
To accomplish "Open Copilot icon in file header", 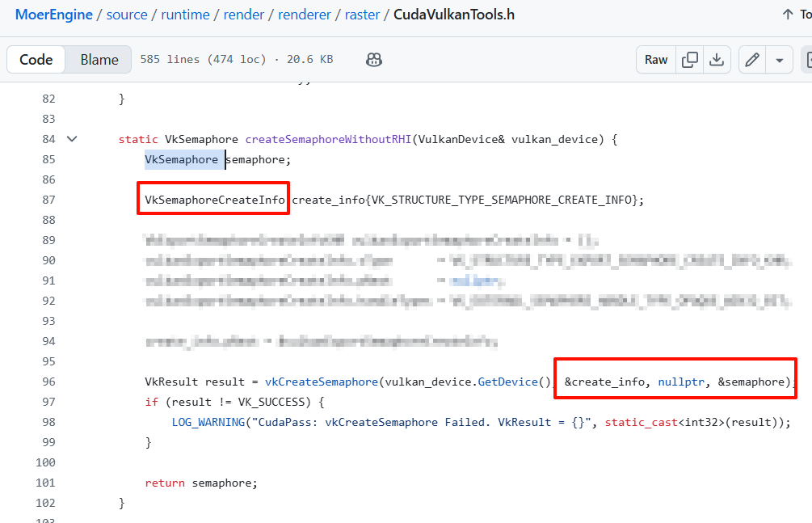I will coord(373,60).
